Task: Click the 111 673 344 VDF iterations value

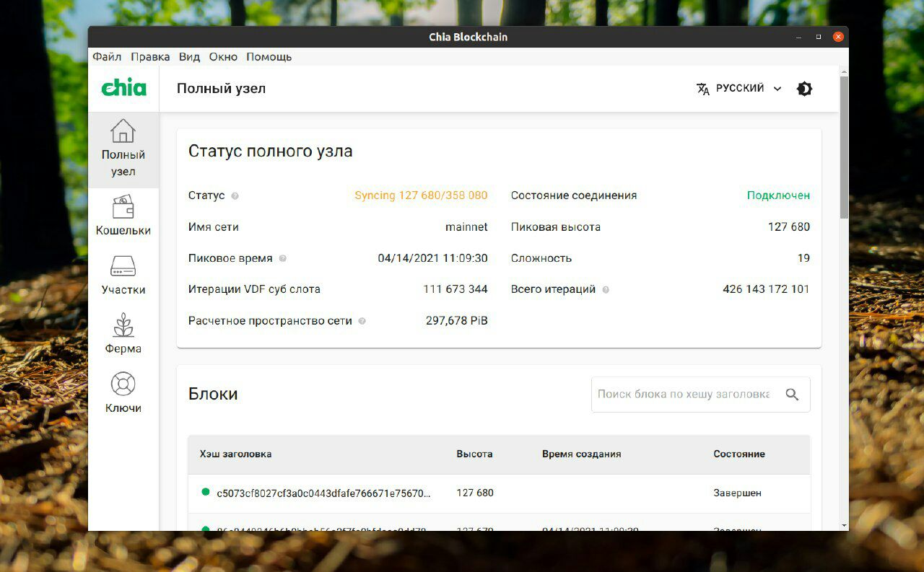Action: tap(456, 289)
